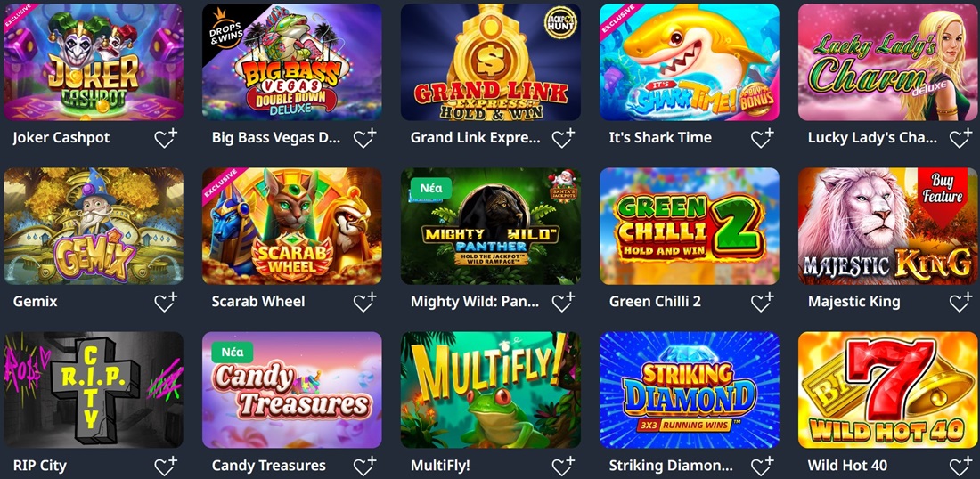980x479 pixels.
Task: Open Mighty Wild Panther game tile
Action: coord(491,226)
